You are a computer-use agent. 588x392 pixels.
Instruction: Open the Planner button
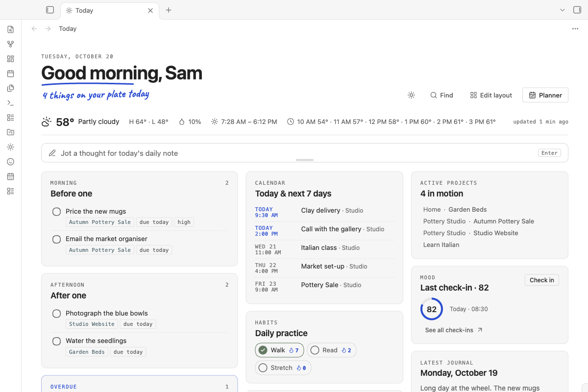click(x=545, y=95)
